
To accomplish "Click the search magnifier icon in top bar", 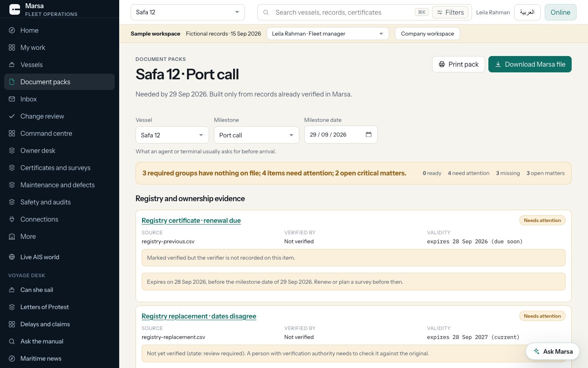I will [x=266, y=12].
